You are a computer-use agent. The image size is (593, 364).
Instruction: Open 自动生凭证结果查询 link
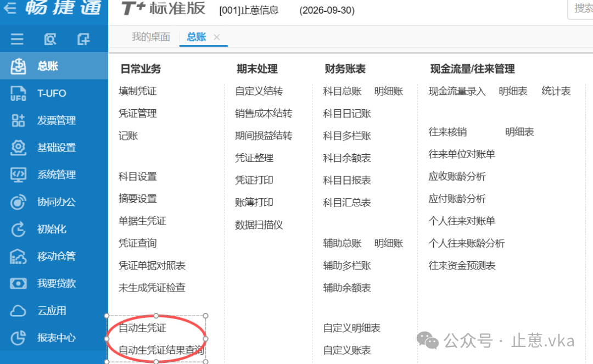pos(161,350)
